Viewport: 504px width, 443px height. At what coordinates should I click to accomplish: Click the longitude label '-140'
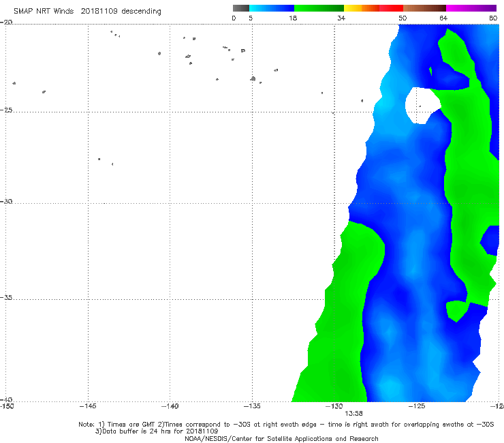[x=170, y=406]
